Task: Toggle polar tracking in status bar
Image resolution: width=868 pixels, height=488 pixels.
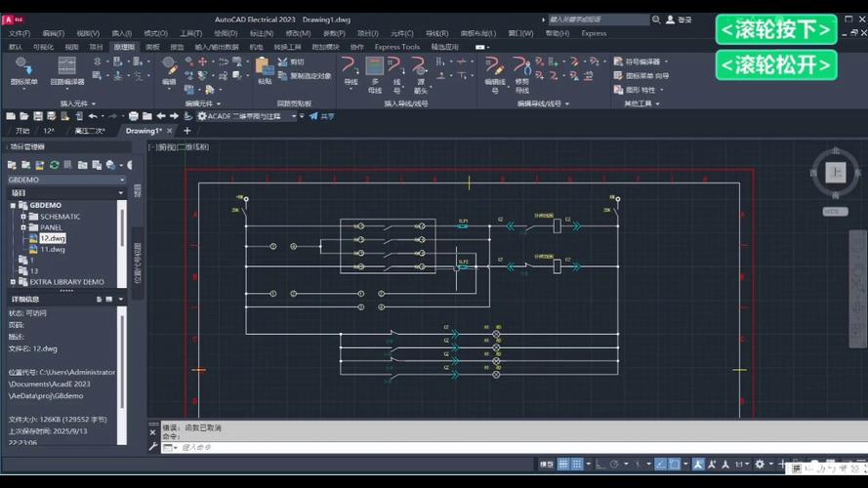Action: point(614,465)
